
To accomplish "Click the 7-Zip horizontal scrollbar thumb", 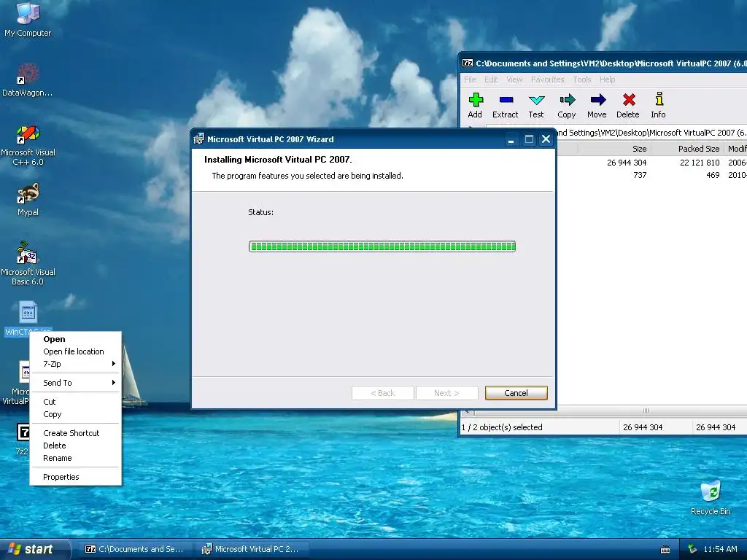I will coord(646,411).
